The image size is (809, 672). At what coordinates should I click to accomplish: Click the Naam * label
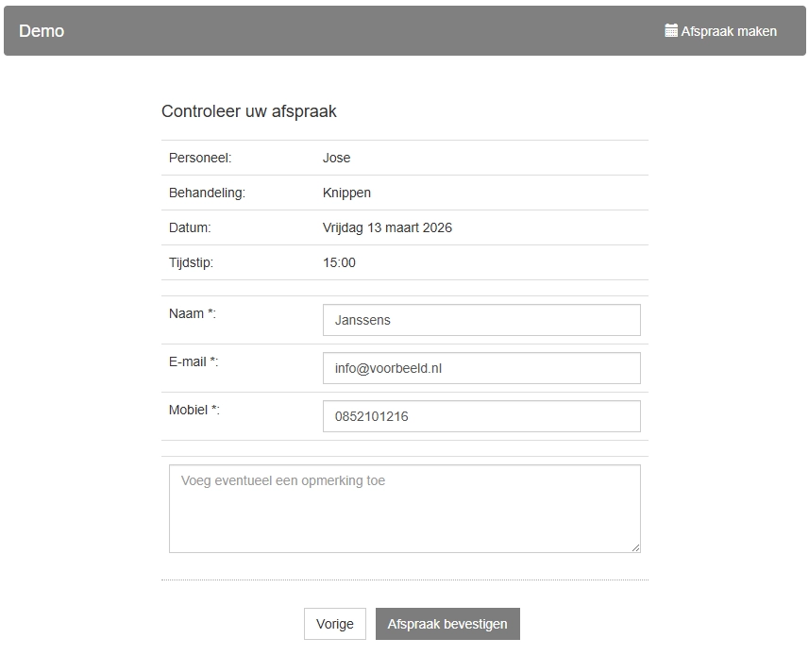(x=193, y=314)
